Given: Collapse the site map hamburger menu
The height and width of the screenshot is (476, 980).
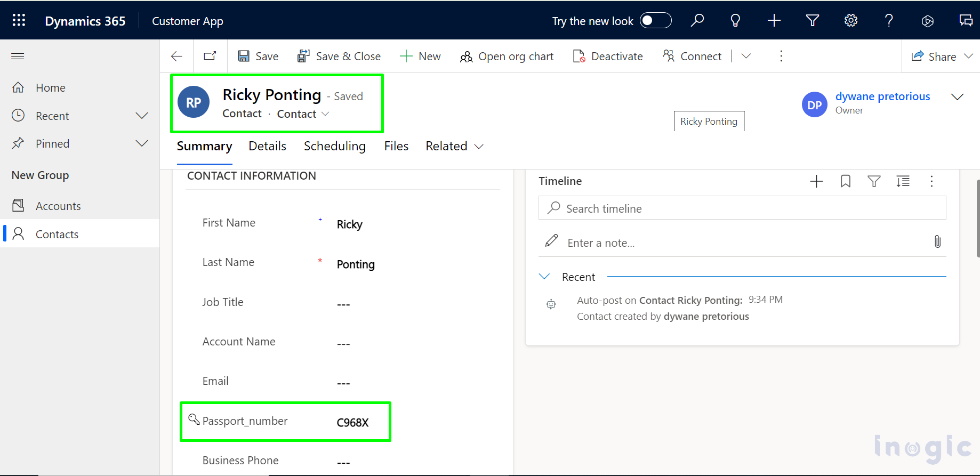Looking at the screenshot, I should click(x=18, y=56).
